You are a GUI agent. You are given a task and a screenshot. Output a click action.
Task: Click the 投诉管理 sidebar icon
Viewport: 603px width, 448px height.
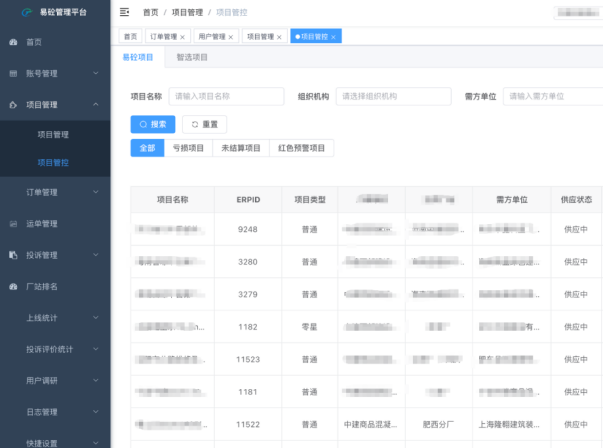pos(13,255)
